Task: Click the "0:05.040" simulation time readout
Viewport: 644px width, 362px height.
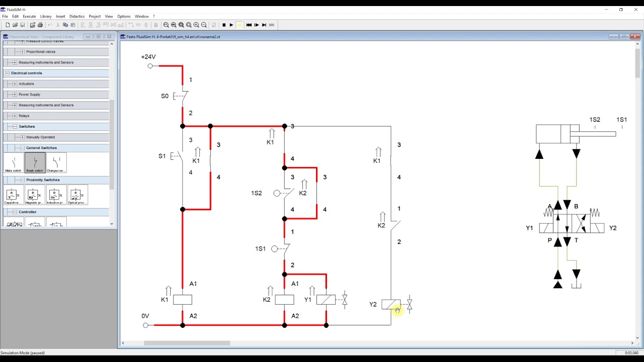Action: pyautogui.click(x=631, y=353)
